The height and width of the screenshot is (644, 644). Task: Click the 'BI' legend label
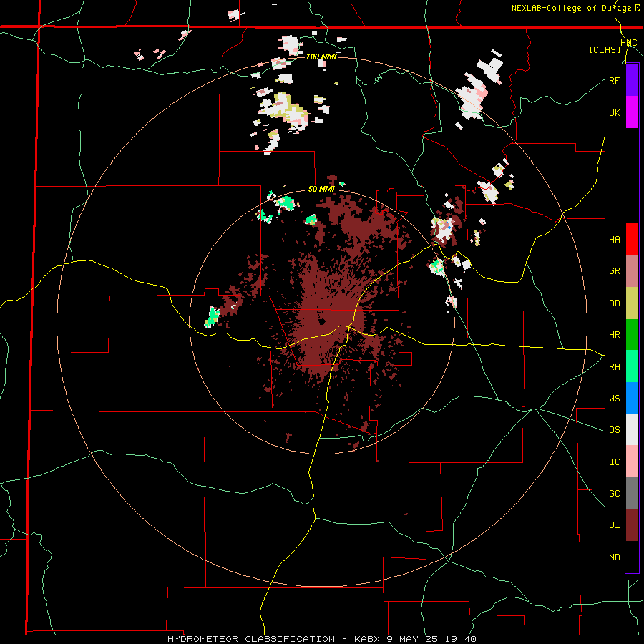[614, 525]
